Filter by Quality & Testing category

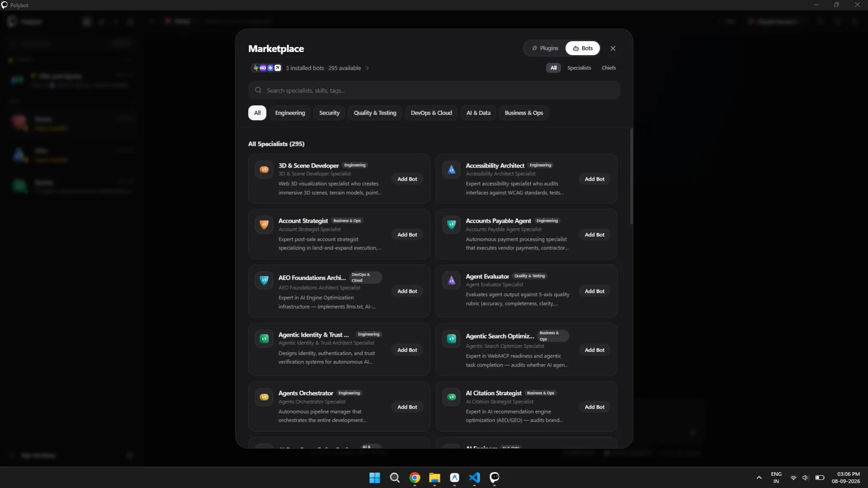pyautogui.click(x=375, y=113)
